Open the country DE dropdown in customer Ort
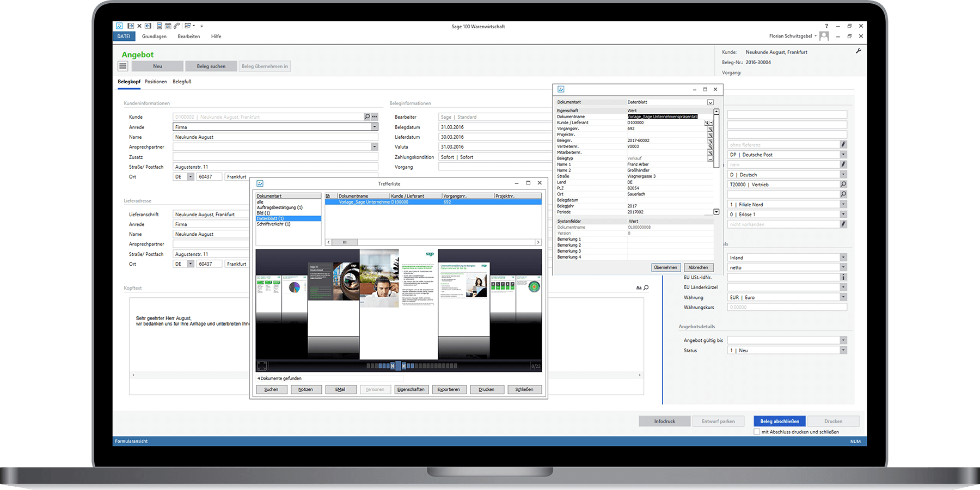Viewport: 980px width, 490px height. point(190,176)
